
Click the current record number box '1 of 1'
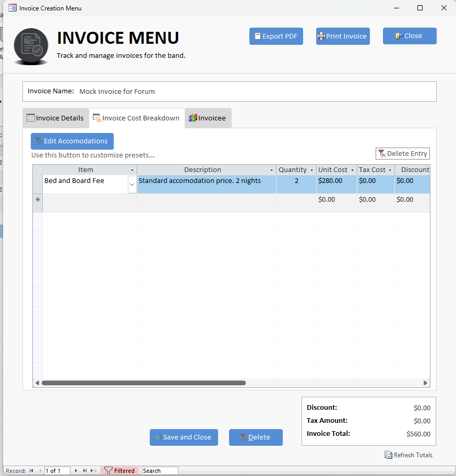57,471
